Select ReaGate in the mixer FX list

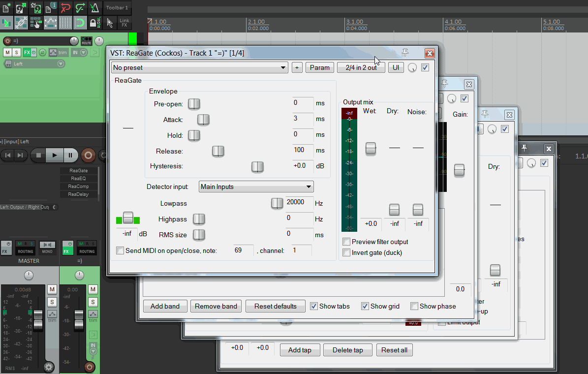(78, 170)
